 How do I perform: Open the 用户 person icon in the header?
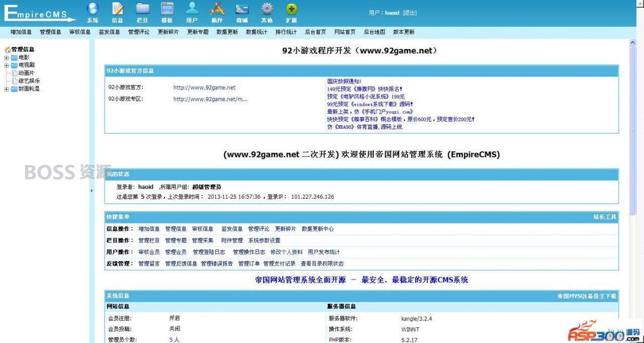tap(192, 9)
